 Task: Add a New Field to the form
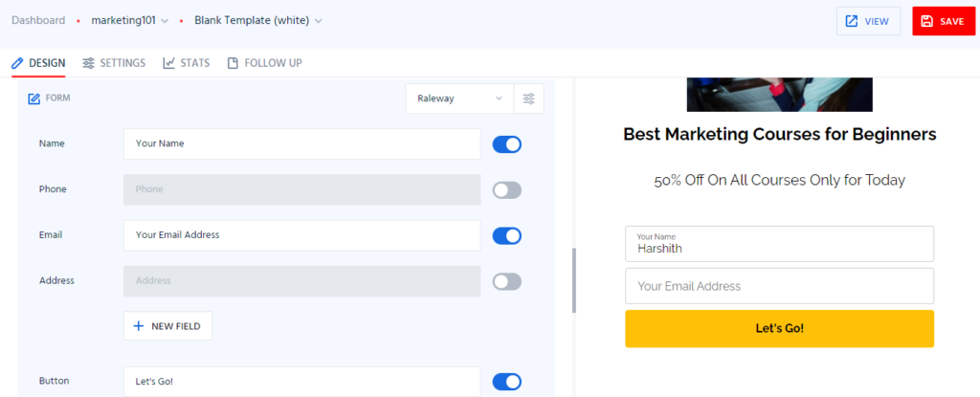pos(167,325)
